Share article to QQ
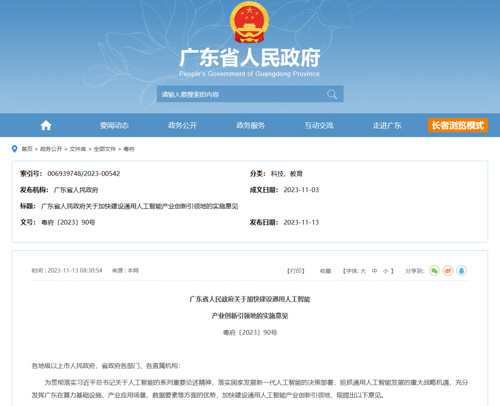Screen dimensions: 500x406 pyautogui.click(x=461, y=271)
